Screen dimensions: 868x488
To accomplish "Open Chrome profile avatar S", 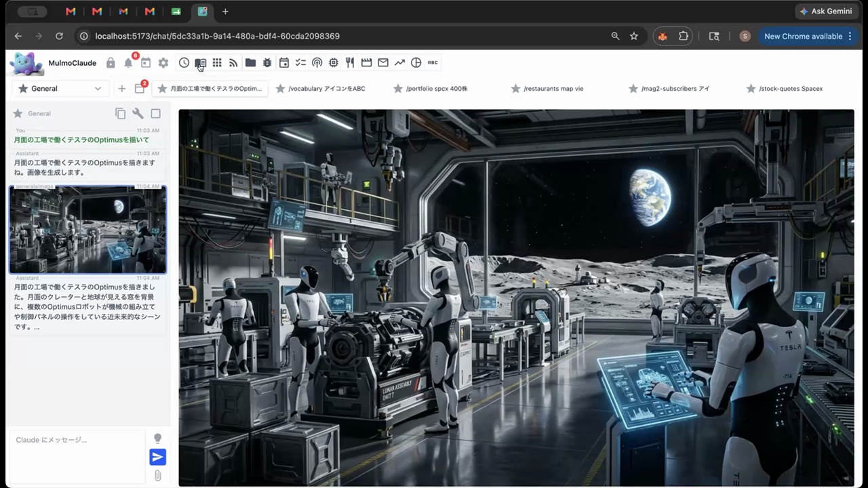I will coord(745,36).
